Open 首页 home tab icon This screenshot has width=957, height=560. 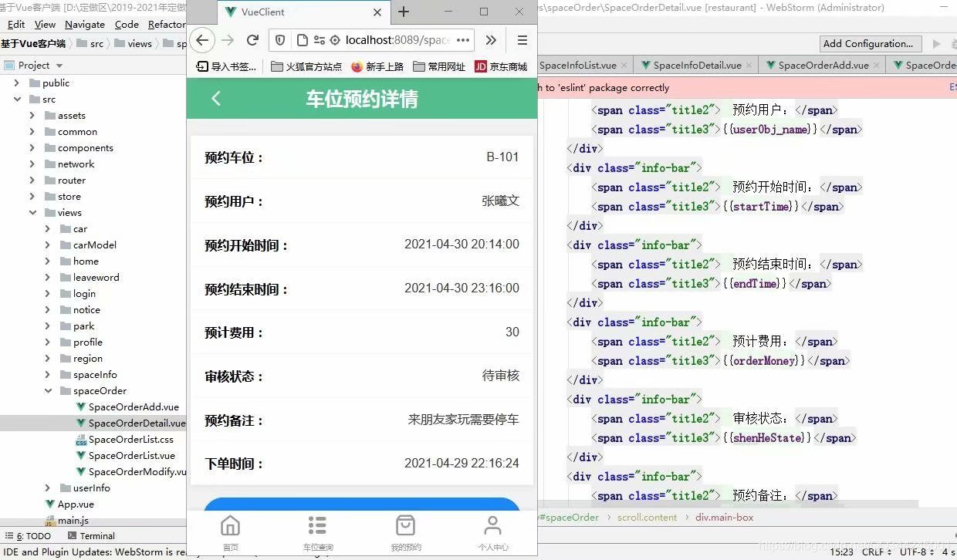coord(230,525)
